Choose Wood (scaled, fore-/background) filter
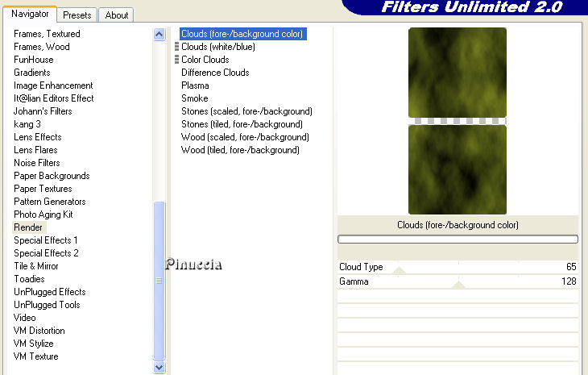 click(x=245, y=136)
